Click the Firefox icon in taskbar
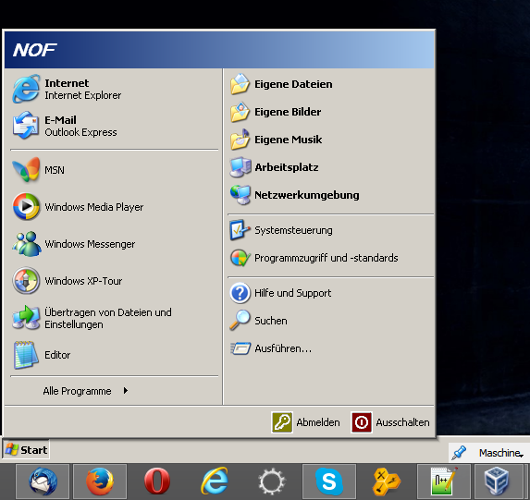 100,481
